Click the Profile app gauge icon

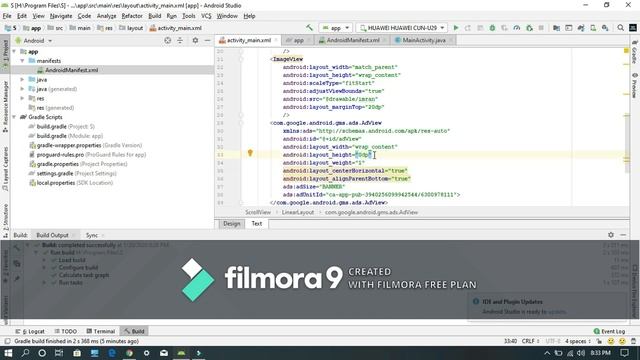517,28
